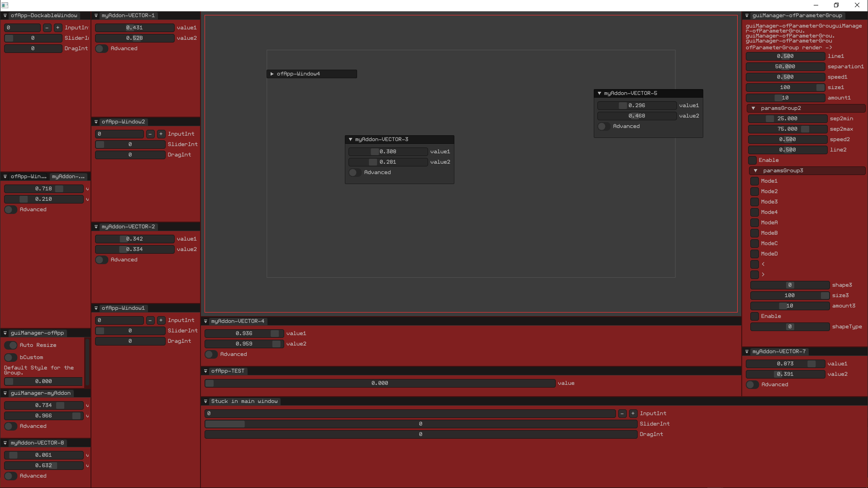
Task: Click value1 slider in myAddon-VECTOR-4
Action: [244, 333]
